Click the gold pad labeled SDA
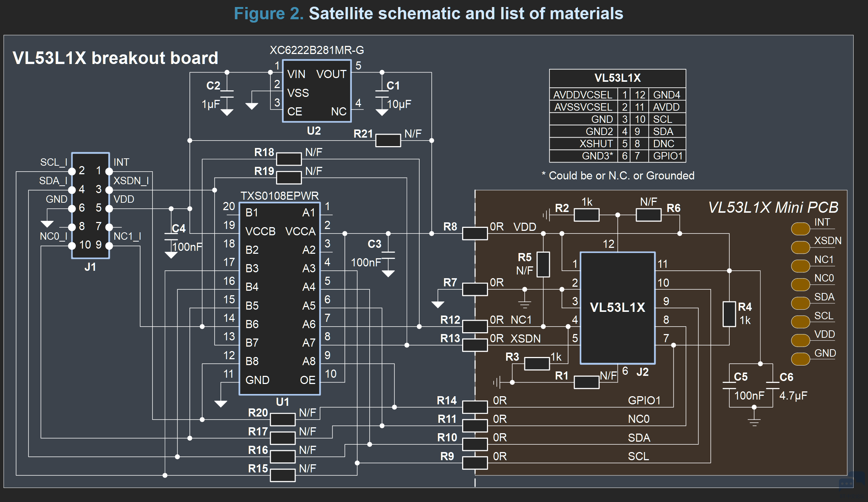868x502 pixels. click(800, 303)
